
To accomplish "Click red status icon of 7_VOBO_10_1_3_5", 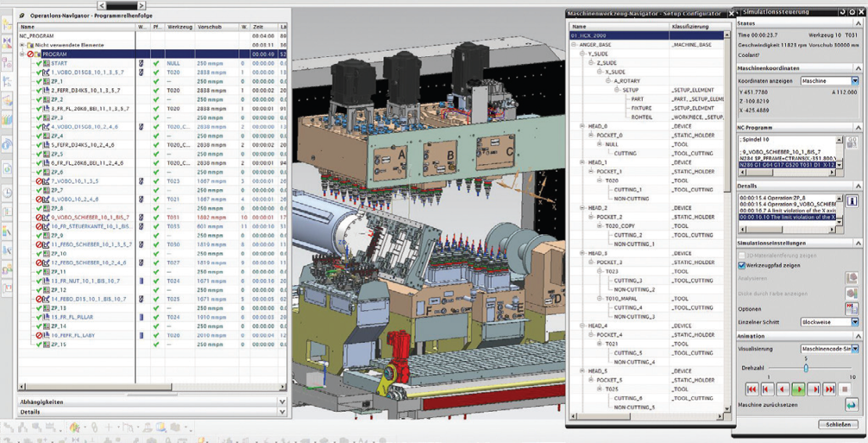I will tap(39, 180).
